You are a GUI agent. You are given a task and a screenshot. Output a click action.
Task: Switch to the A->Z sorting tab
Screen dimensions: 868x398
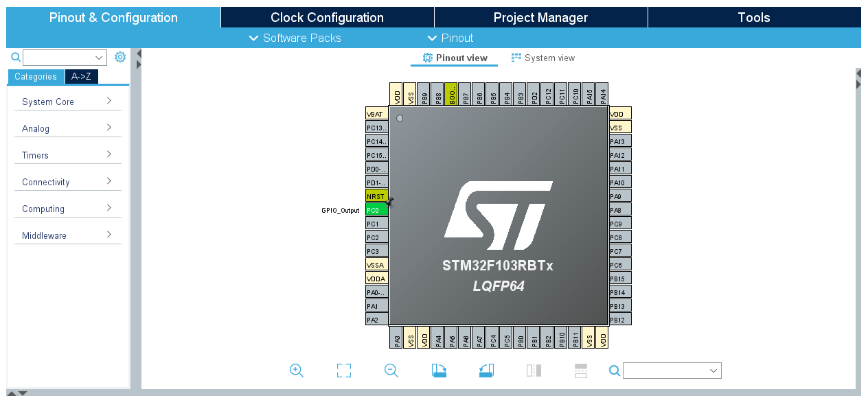(x=81, y=76)
